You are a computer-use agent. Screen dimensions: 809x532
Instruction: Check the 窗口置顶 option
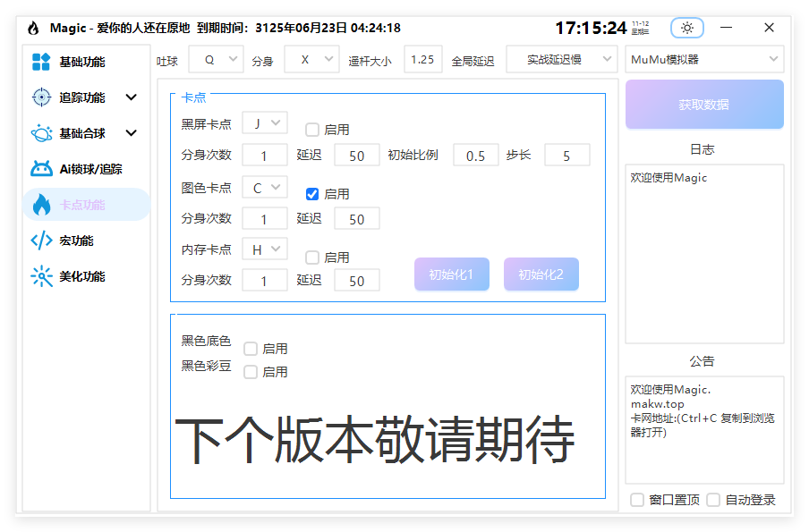point(637,500)
